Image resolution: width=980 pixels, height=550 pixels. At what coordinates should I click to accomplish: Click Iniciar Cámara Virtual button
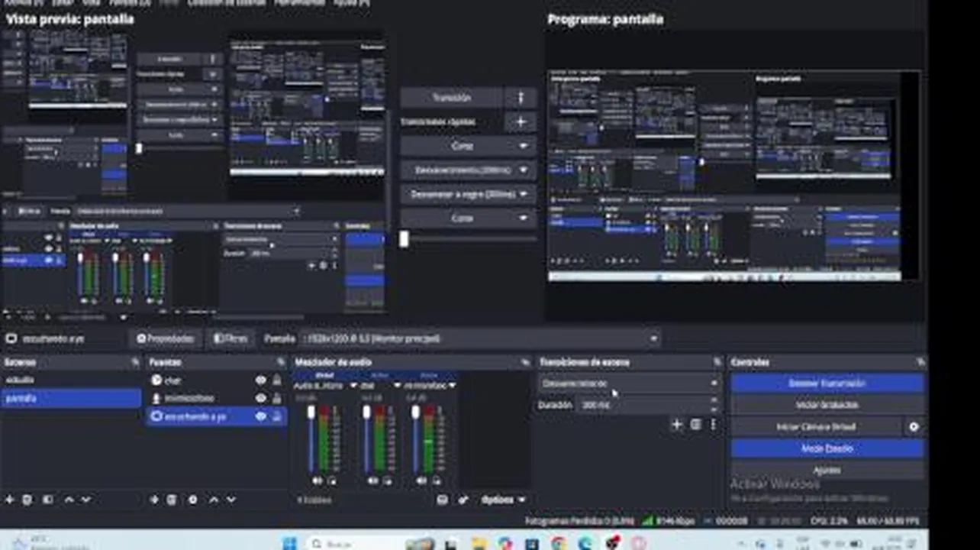tap(817, 427)
